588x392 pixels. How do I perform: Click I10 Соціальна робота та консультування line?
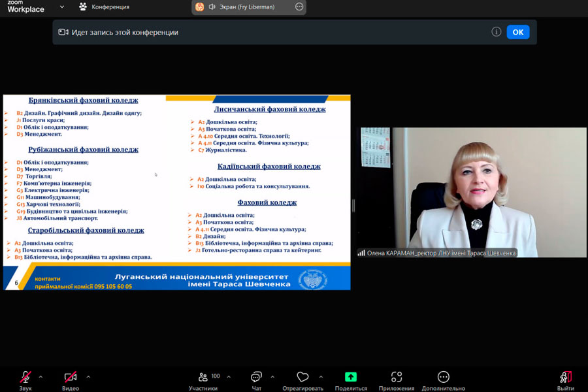[x=253, y=186]
